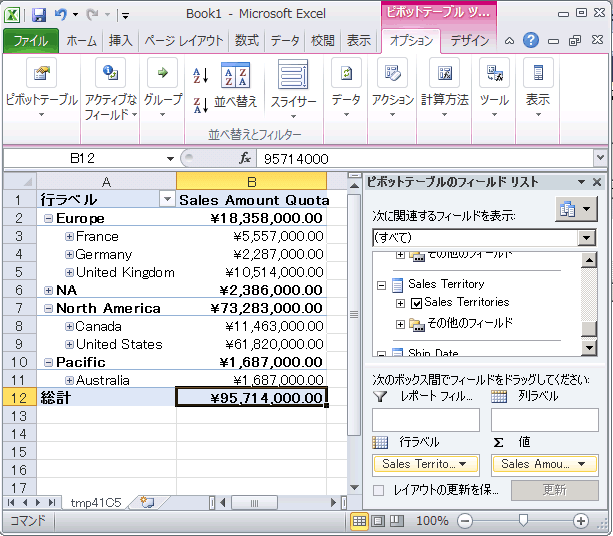
Task: Open the Active Field ribbon button
Action: point(111,89)
